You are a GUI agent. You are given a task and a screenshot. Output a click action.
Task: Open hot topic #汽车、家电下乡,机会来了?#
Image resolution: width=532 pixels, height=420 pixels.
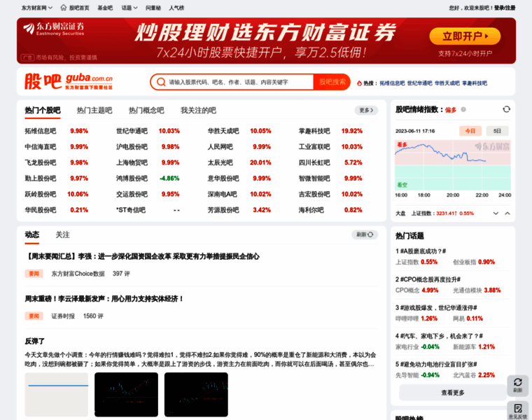pos(439,336)
